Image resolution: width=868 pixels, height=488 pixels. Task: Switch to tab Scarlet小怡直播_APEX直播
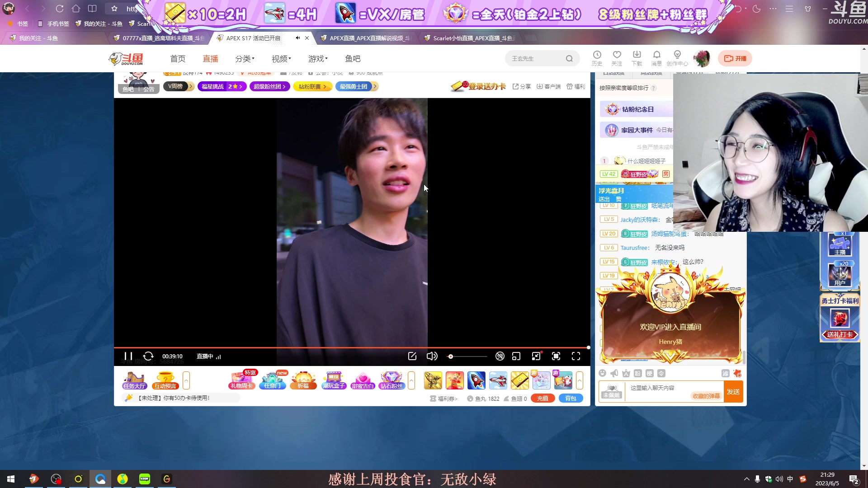pyautogui.click(x=470, y=38)
